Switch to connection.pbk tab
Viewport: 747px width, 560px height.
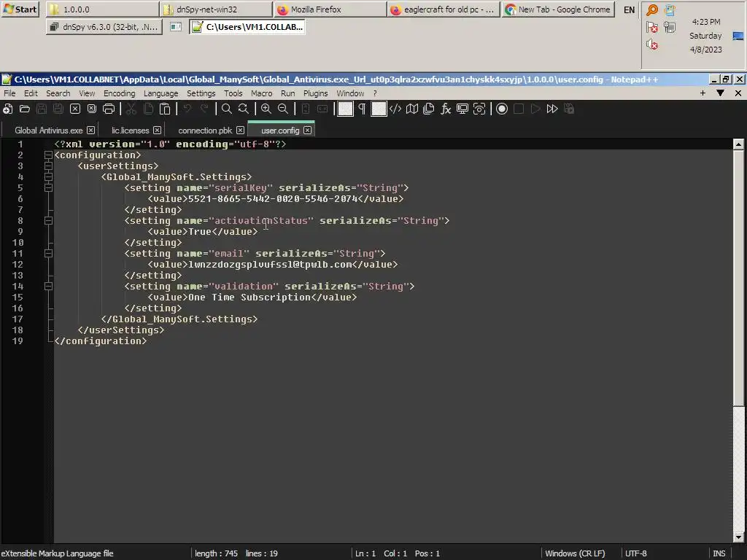[205, 131]
